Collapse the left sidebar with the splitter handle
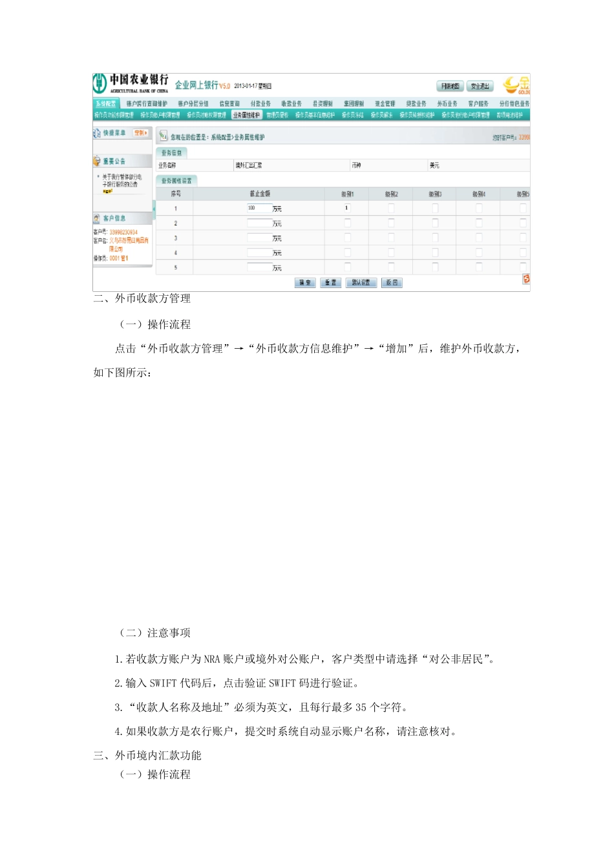 pos(154,209)
